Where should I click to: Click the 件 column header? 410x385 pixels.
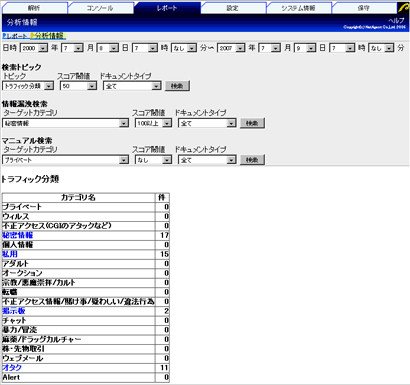(162, 197)
